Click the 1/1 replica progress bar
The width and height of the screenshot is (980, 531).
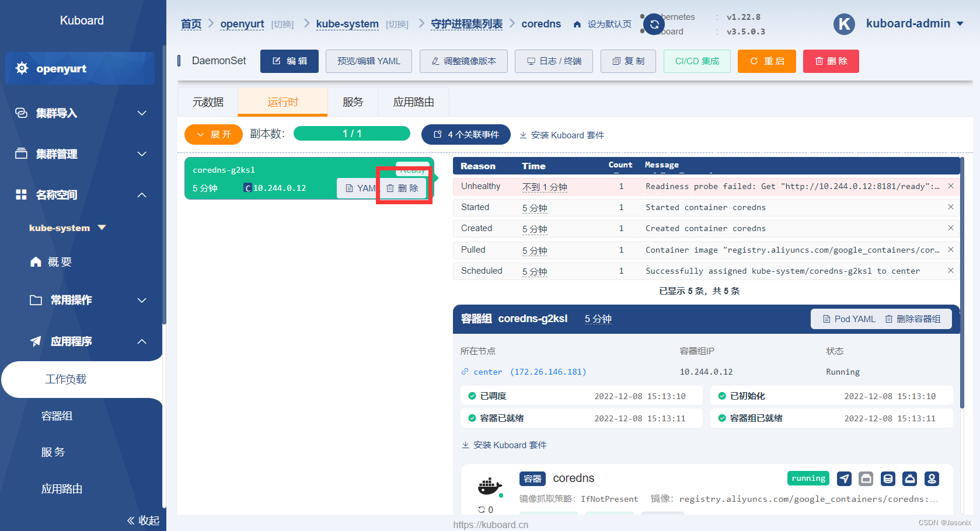(351, 133)
